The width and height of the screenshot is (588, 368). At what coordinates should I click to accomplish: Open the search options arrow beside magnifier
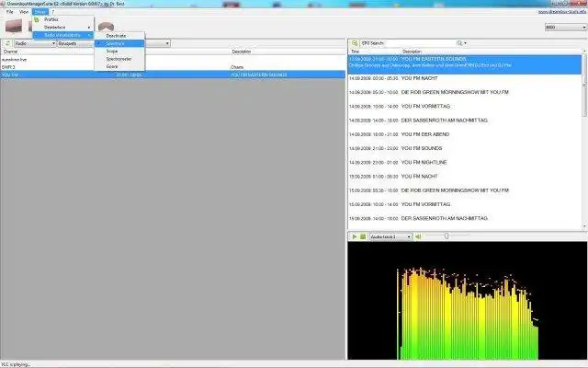pos(466,43)
